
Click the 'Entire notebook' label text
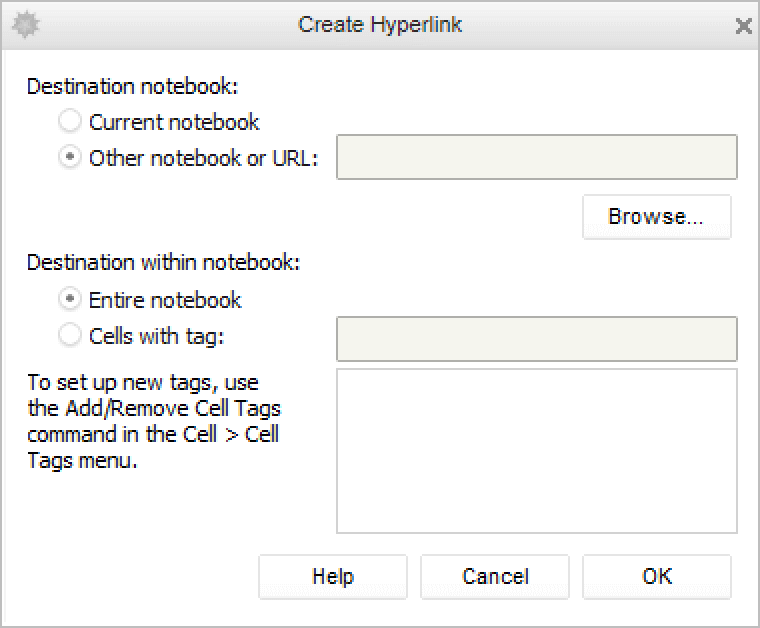(165, 300)
